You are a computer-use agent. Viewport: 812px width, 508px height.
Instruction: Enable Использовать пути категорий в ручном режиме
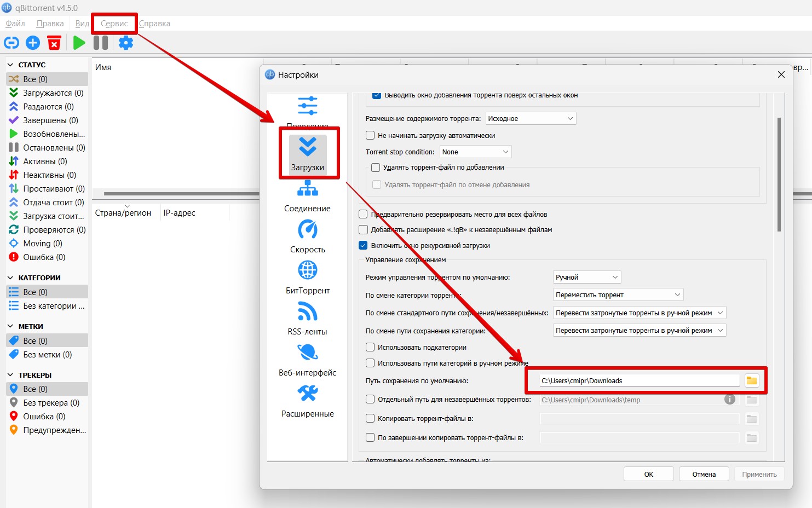point(370,363)
